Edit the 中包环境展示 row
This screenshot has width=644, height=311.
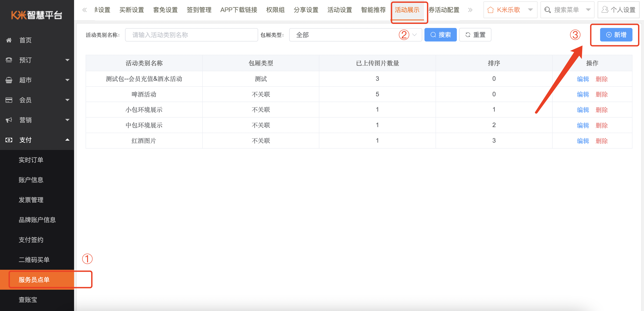583,125
